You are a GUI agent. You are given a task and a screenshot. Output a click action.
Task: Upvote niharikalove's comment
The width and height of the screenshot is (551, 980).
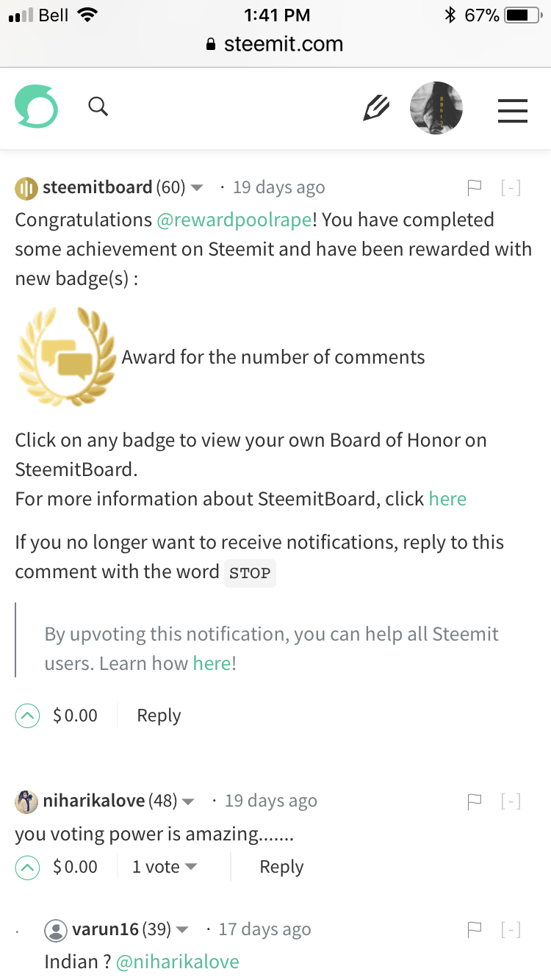27,868
